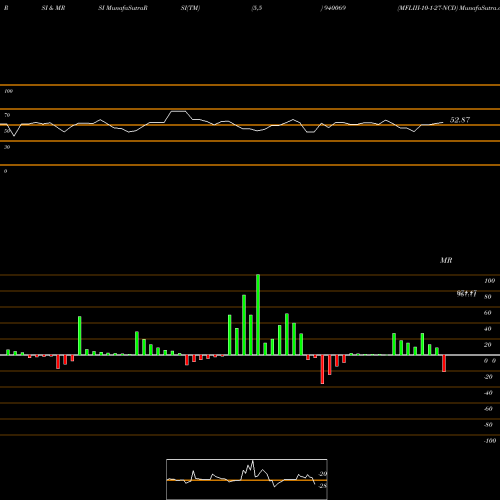Click the RSI axis label 70

coord(7,115)
